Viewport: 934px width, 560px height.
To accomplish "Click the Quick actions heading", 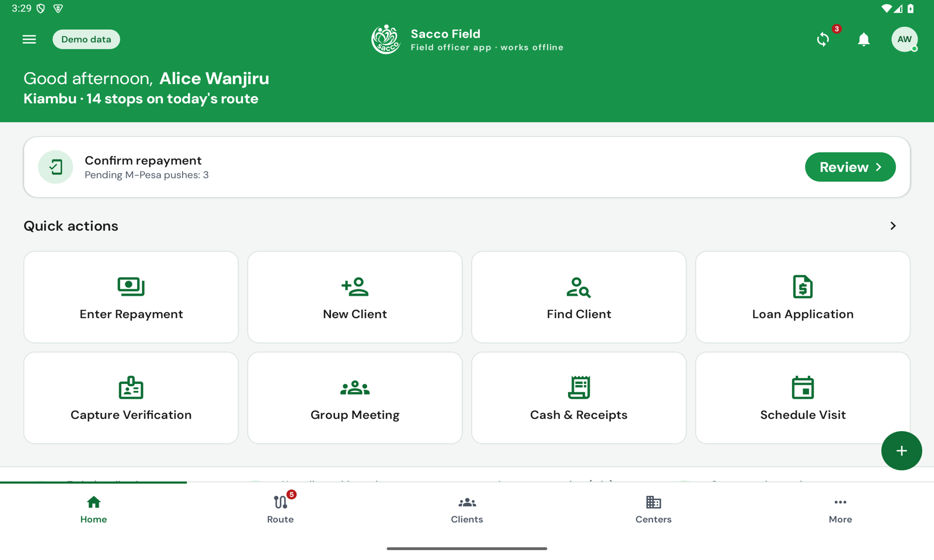I will [71, 226].
